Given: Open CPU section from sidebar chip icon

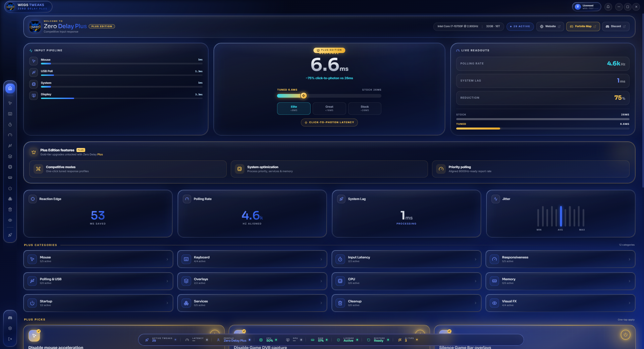Looking at the screenshot, I should (x=10, y=167).
